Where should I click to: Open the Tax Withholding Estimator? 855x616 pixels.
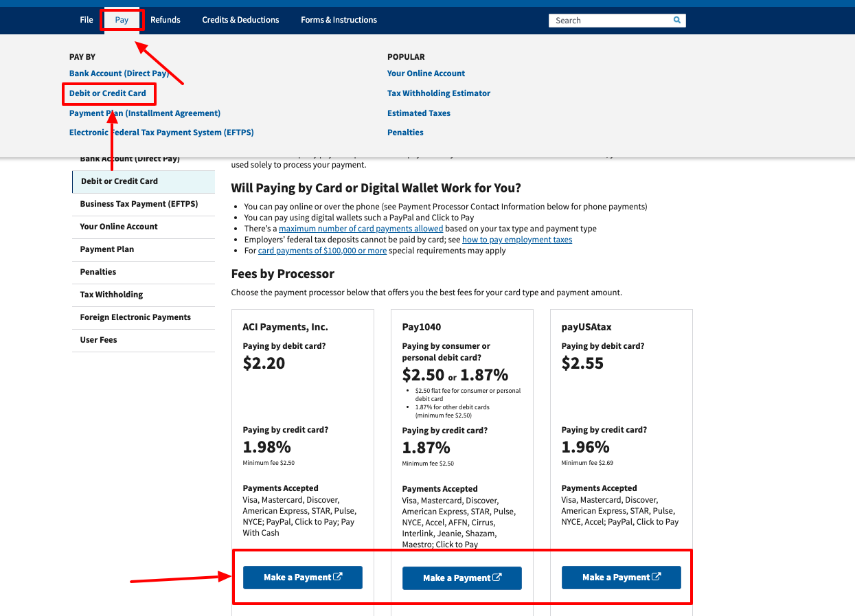(438, 93)
